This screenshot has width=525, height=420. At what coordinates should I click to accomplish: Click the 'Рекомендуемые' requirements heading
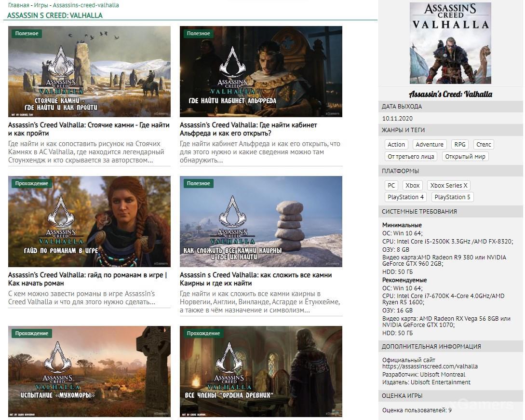click(404, 280)
